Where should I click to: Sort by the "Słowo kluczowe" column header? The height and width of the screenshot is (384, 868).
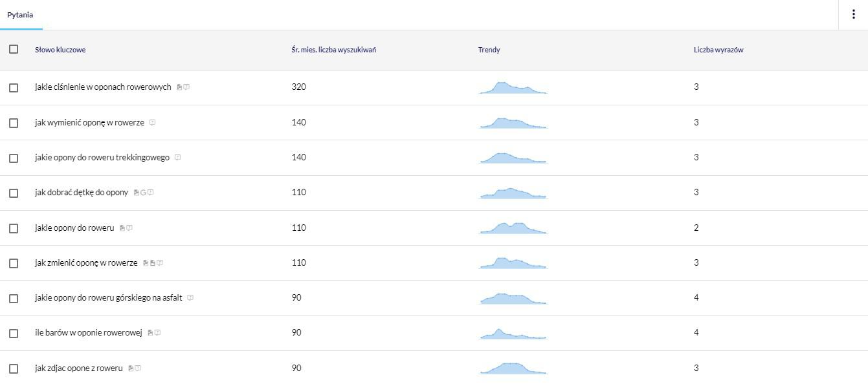60,50
